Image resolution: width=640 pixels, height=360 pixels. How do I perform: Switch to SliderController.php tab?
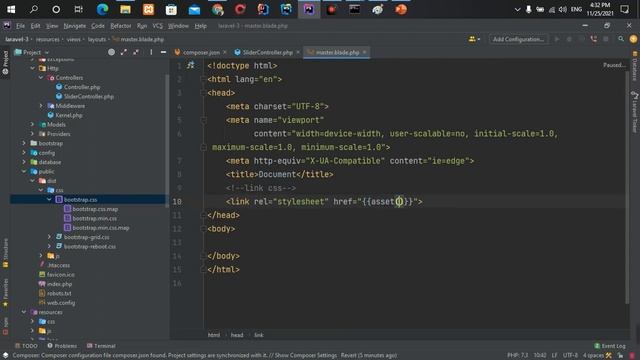[x=268, y=52]
